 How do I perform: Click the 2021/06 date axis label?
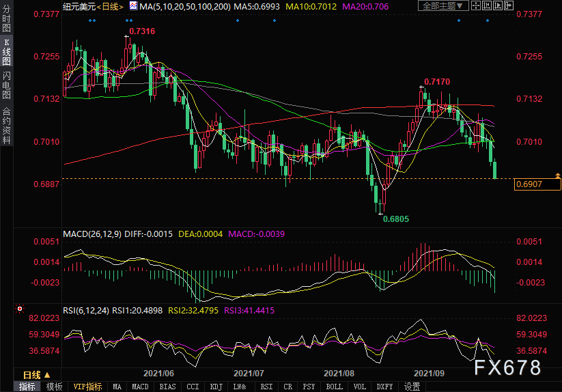tap(158, 374)
